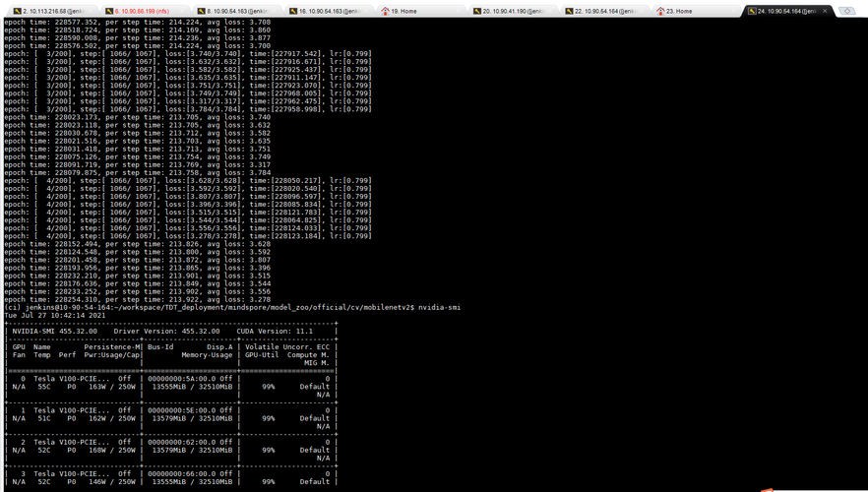Open a new tab with the tab bar's end button

pos(847,11)
